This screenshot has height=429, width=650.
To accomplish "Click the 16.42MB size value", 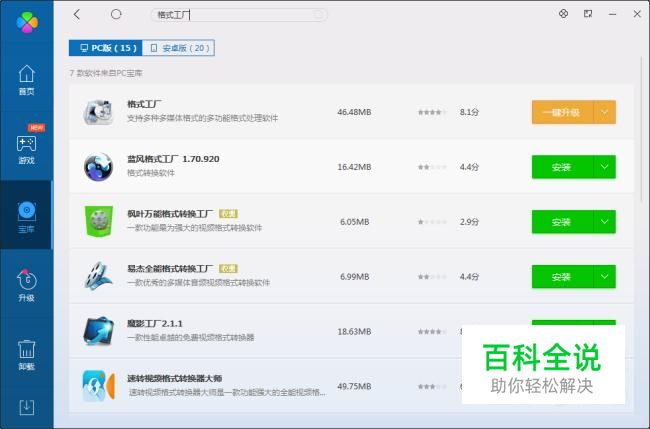I will point(354,167).
